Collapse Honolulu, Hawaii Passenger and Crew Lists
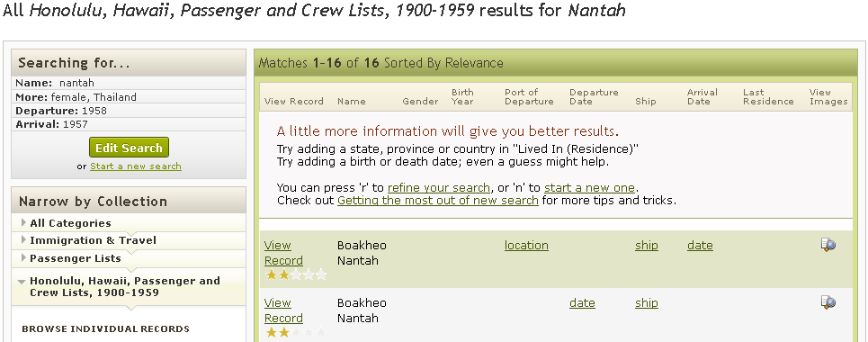868x342 pixels. click(125, 286)
